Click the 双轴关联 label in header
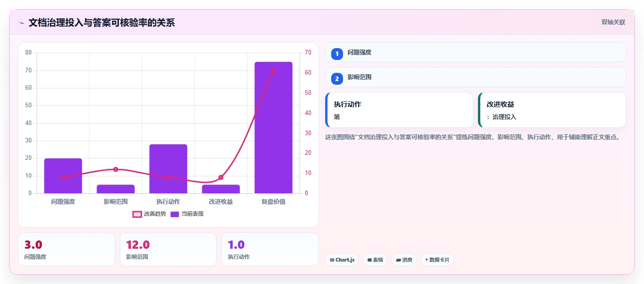This screenshot has height=284, width=644. tap(613, 22)
